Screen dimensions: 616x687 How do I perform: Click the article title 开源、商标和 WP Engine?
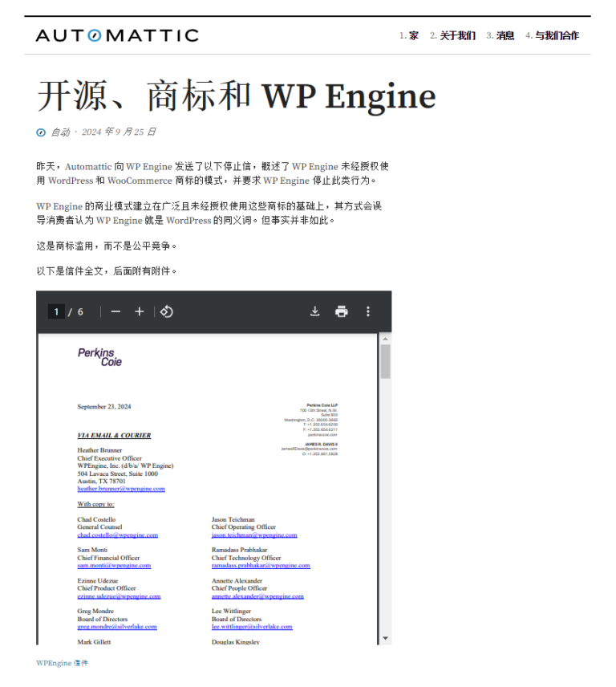[x=237, y=96]
